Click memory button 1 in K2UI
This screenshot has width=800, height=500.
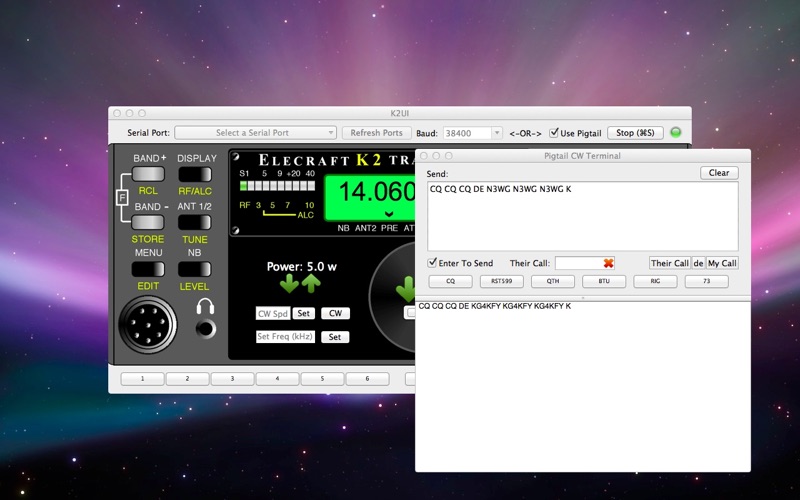click(x=142, y=379)
